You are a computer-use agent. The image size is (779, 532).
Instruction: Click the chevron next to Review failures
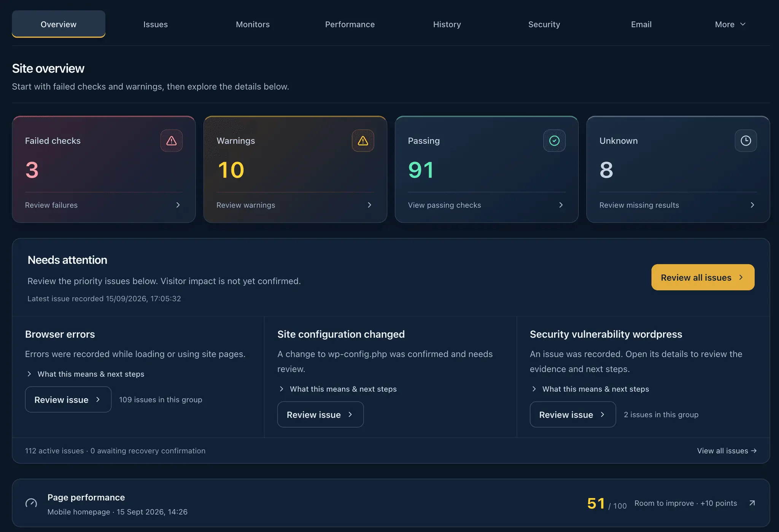click(x=178, y=205)
